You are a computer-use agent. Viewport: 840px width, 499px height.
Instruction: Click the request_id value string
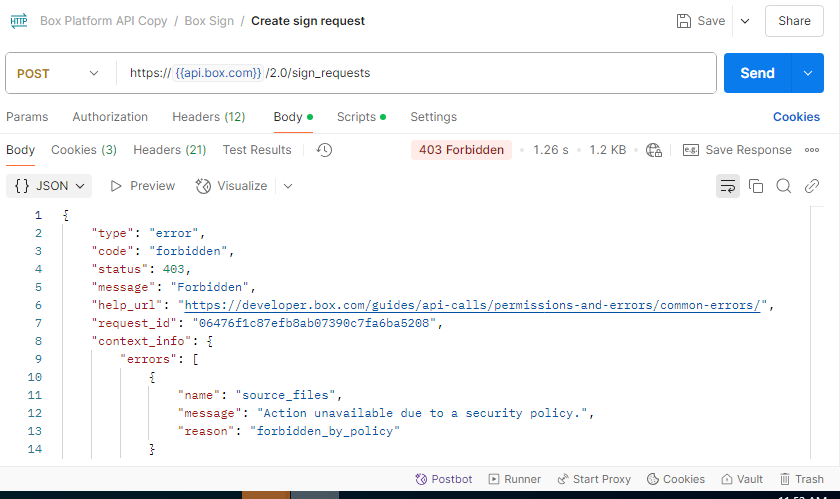314,323
